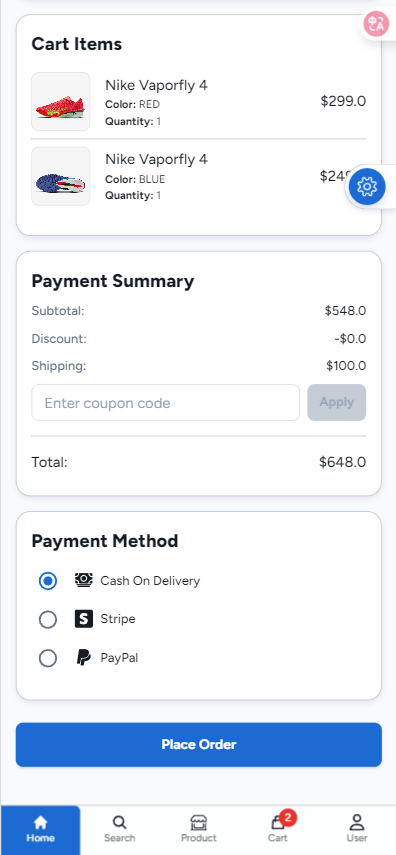Image resolution: width=396 pixels, height=855 pixels.
Task: Select the PayPal radio button
Action: (x=48, y=658)
